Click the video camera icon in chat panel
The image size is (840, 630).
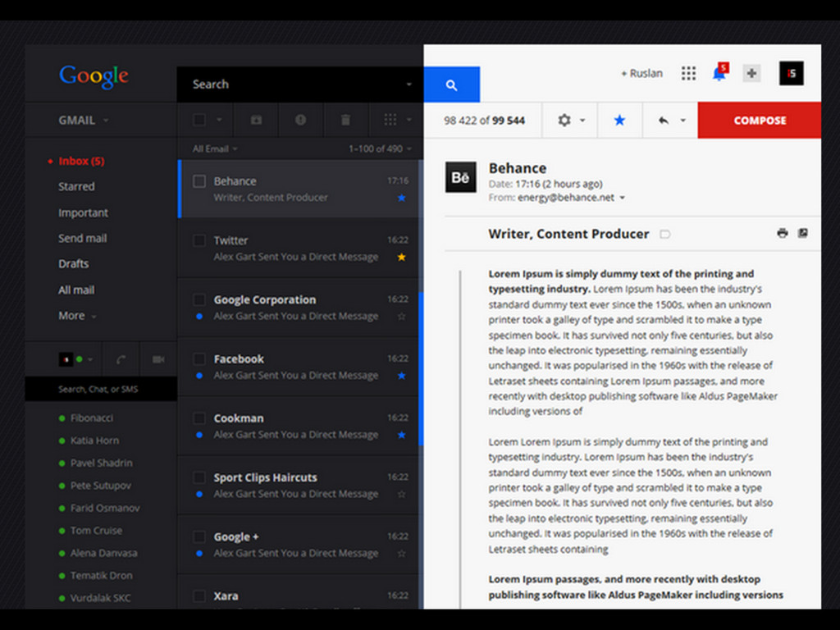158,359
